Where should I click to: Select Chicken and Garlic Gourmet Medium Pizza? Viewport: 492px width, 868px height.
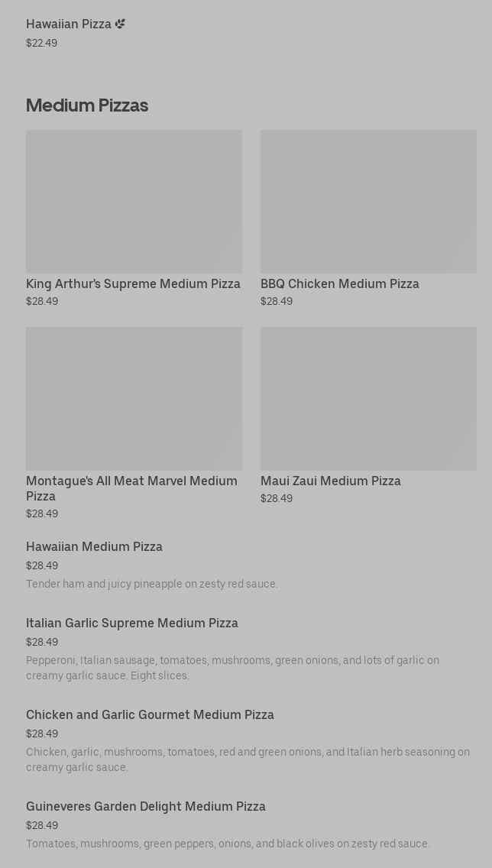tap(150, 714)
